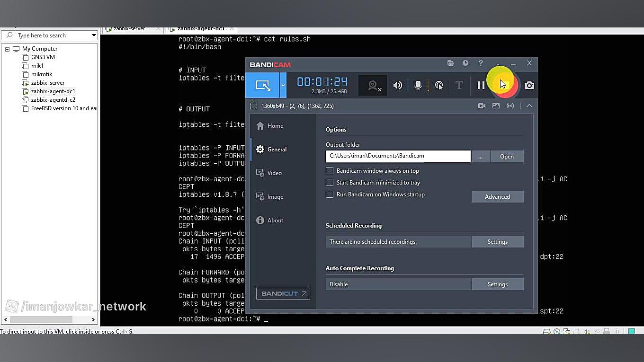Viewport: 644px width, 362px height.
Task: Open Scheduled Recording Settings
Action: [497, 242]
